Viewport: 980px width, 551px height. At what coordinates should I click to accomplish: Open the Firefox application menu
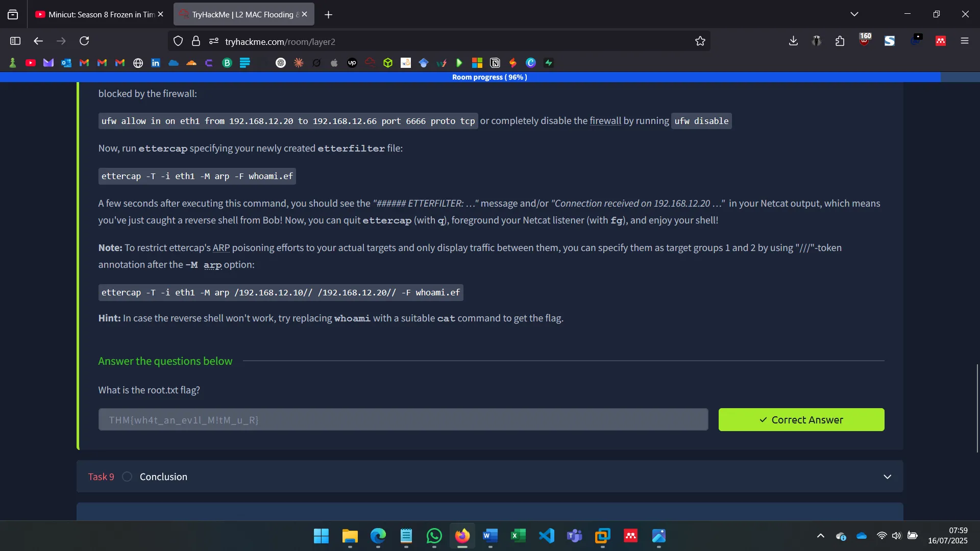(965, 41)
